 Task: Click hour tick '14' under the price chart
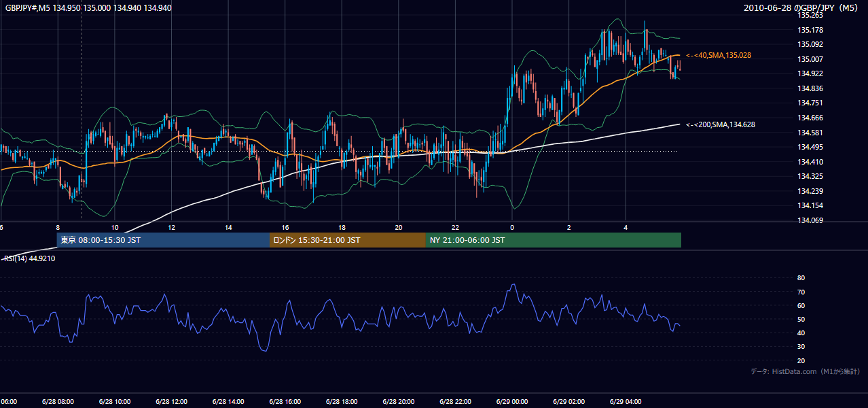228,227
